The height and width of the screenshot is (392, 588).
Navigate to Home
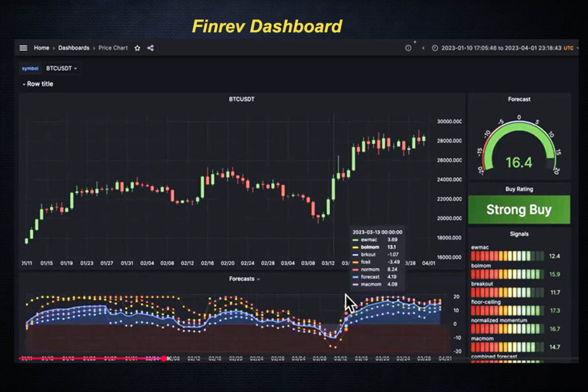[x=41, y=48]
